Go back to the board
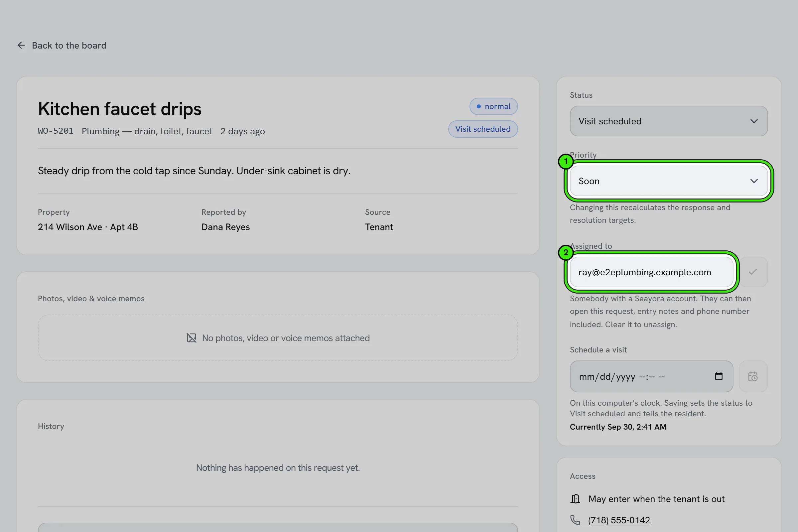This screenshot has height=532, width=798. coord(62,46)
